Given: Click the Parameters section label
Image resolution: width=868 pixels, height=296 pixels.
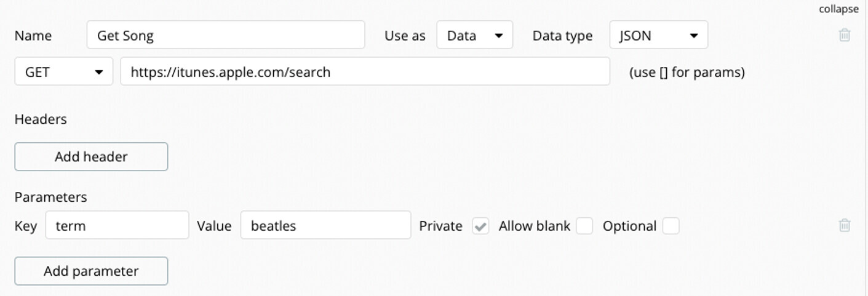Looking at the screenshot, I should (50, 197).
